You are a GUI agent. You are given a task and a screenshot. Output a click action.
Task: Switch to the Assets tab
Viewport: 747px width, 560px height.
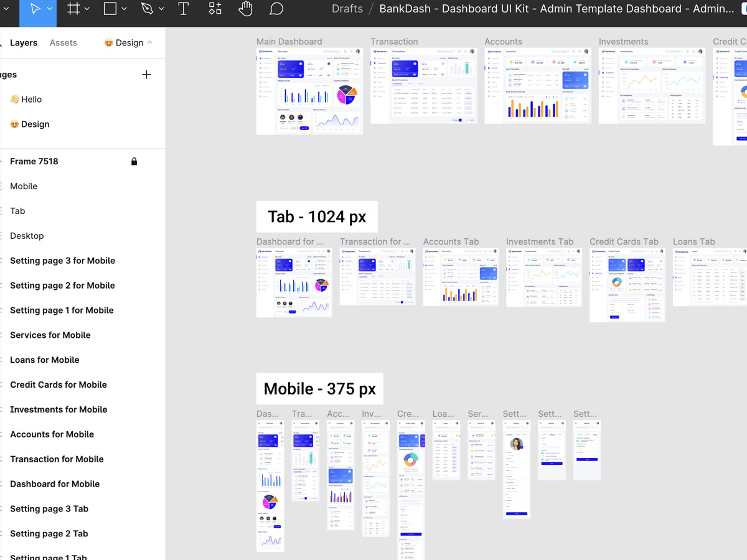click(63, 43)
